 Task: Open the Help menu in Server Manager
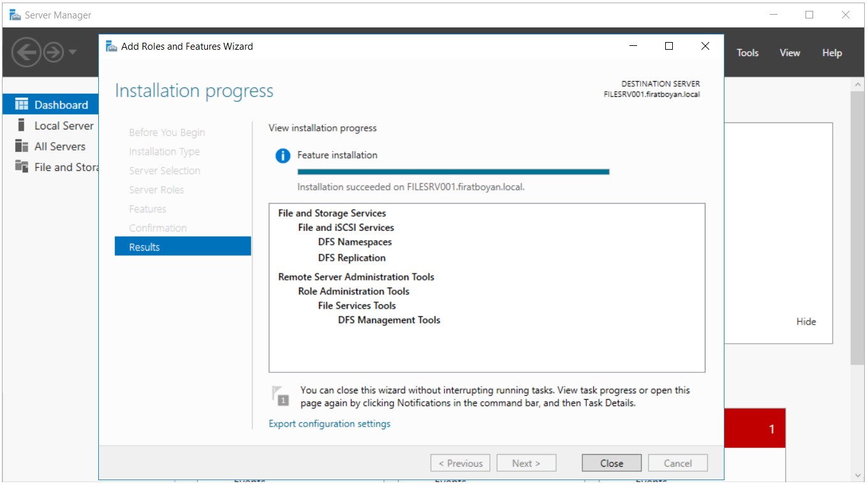coord(832,53)
